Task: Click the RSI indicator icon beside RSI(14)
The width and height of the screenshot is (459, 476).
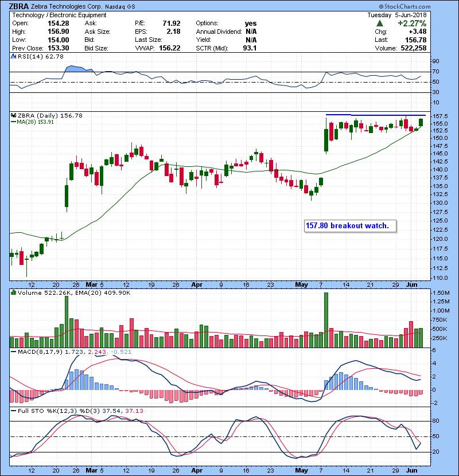Action: (13, 56)
